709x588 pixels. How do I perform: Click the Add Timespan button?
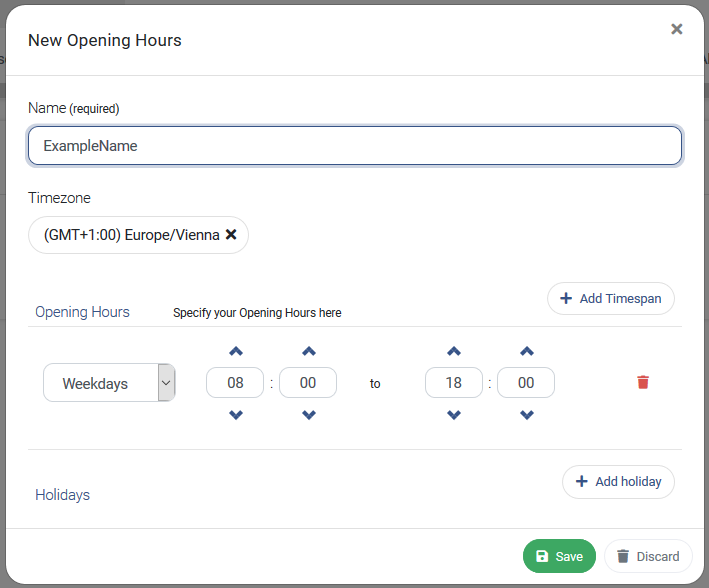611,299
